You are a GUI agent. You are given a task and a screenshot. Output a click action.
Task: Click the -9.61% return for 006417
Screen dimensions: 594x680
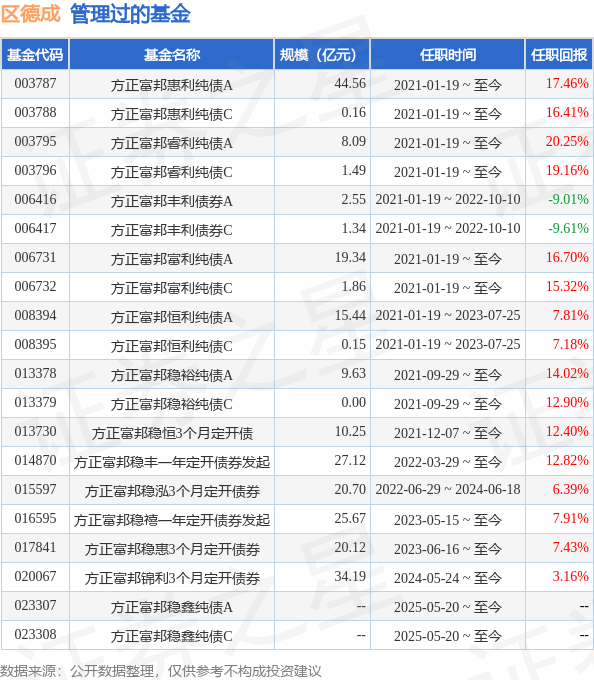pyautogui.click(x=568, y=229)
